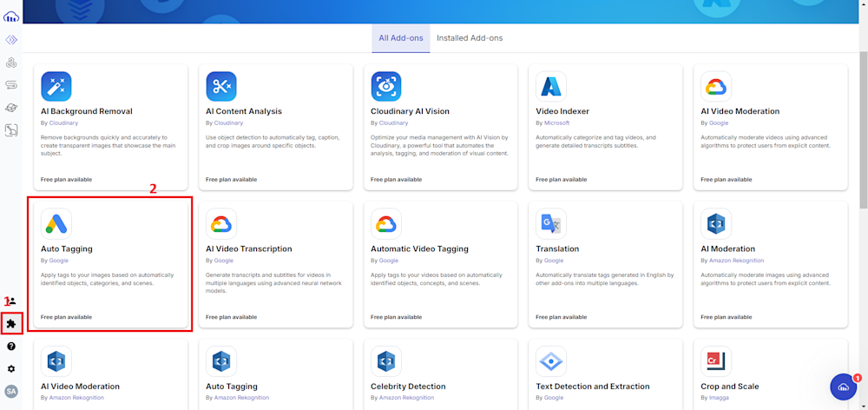
Task: Click the Cloudinary AI Vision eye icon
Action: point(386,87)
